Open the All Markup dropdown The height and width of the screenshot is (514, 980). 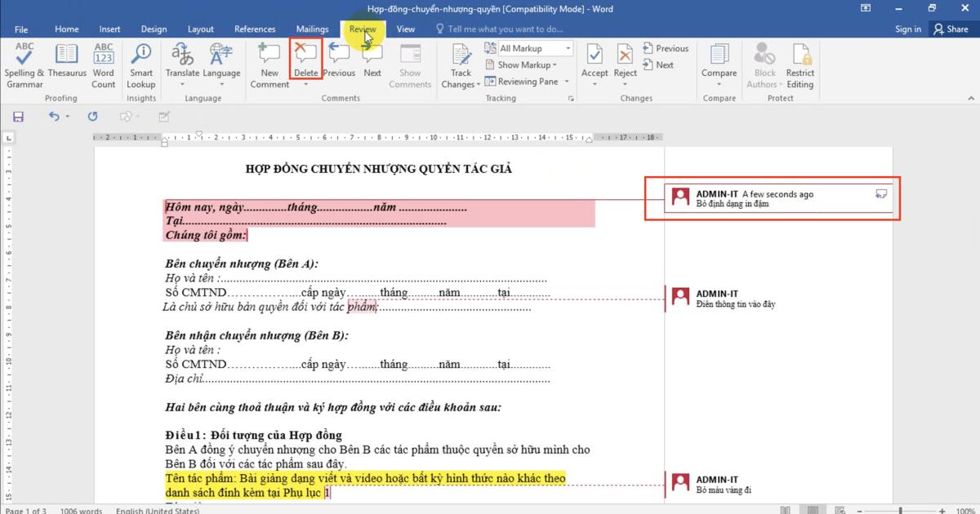point(567,47)
